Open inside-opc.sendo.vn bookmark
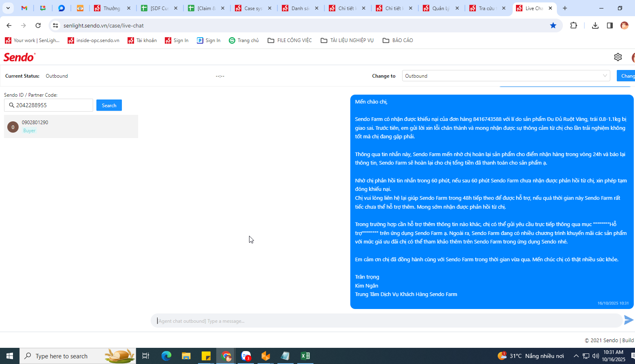Screen dimensions: 635x364 tap(94, 40)
